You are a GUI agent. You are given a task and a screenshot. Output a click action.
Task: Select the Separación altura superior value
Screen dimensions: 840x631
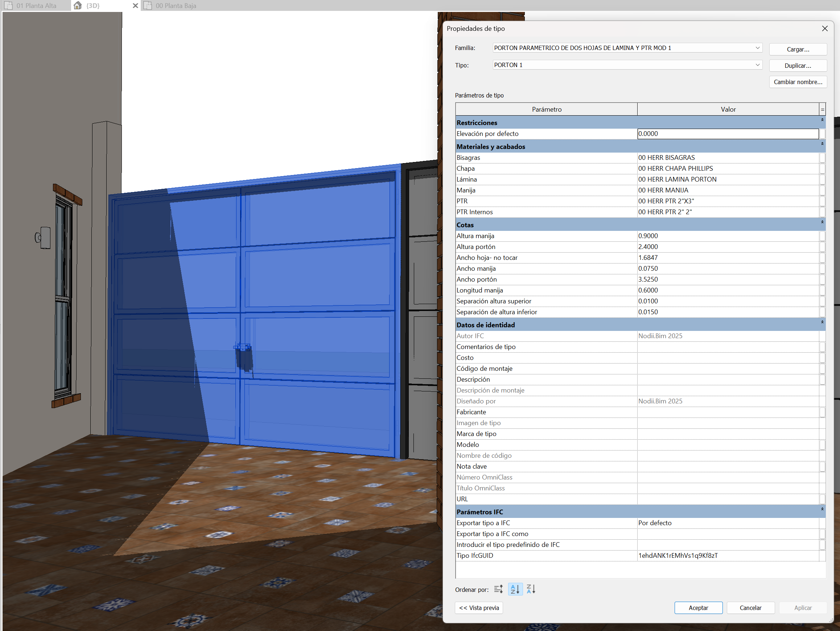click(728, 301)
